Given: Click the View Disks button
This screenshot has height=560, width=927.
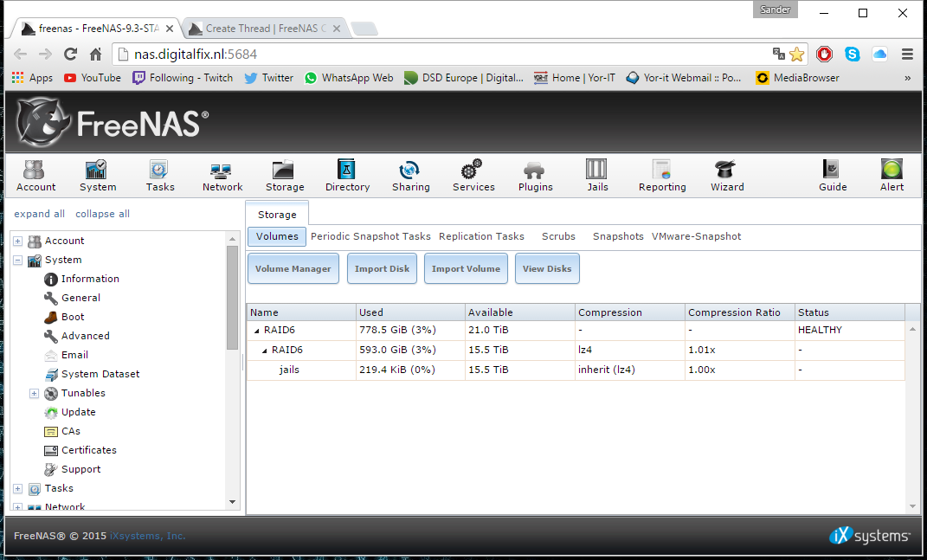Looking at the screenshot, I should (x=547, y=268).
